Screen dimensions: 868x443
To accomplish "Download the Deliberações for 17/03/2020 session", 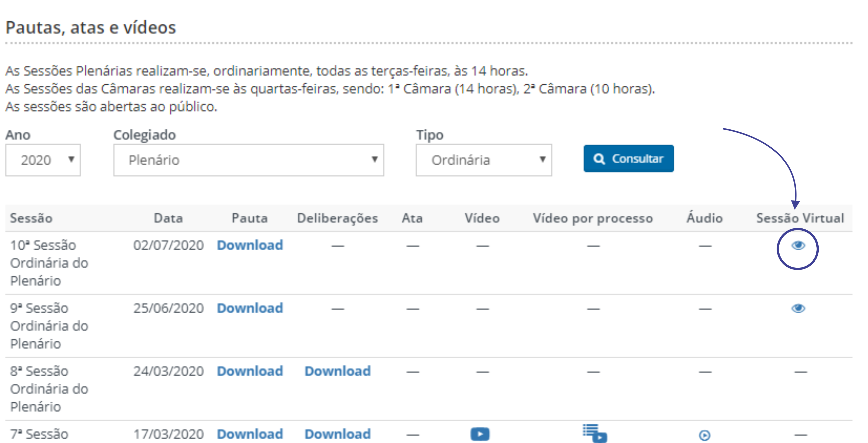I will [338, 434].
